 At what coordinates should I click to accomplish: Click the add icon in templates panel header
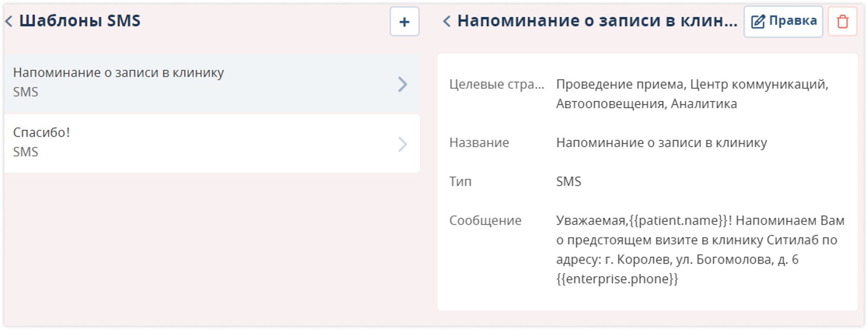point(404,21)
